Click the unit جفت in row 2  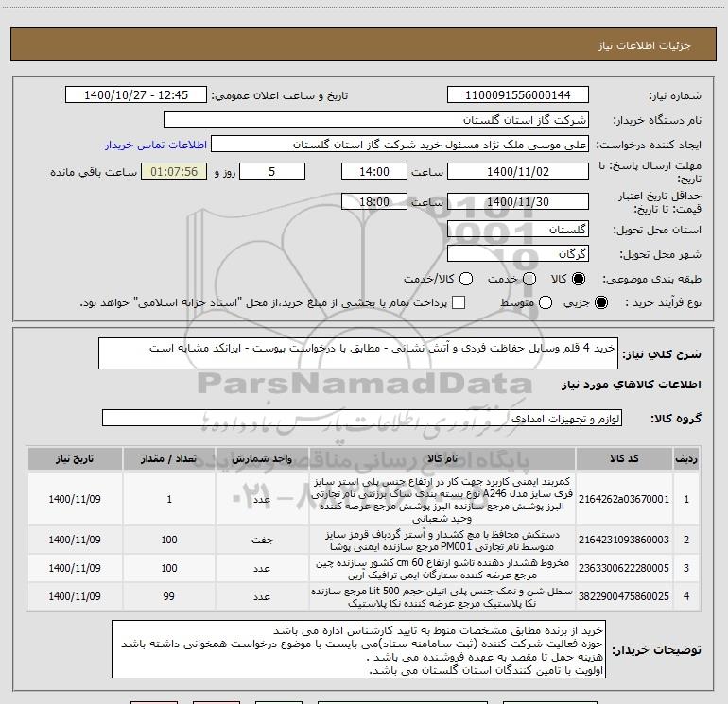[x=262, y=540]
